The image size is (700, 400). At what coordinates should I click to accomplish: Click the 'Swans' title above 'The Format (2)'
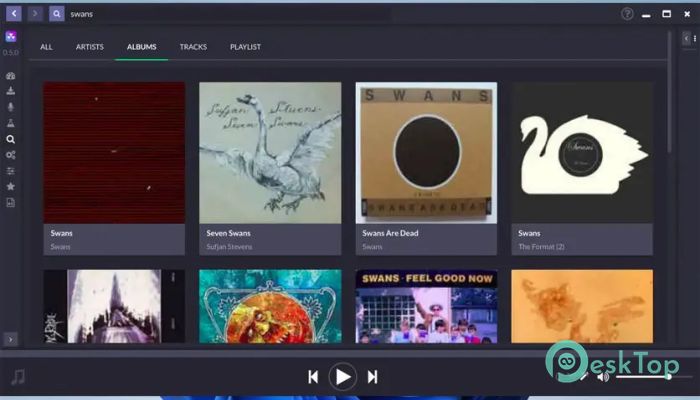[x=529, y=233]
